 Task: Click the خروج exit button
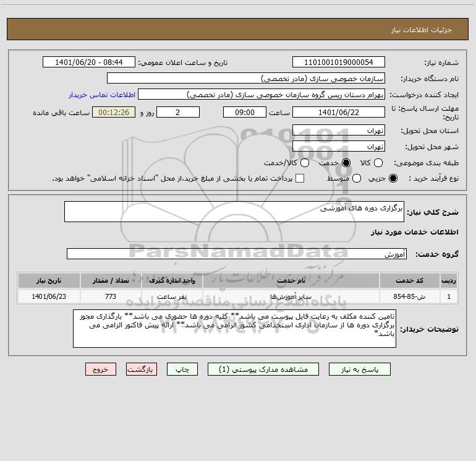click(x=101, y=369)
